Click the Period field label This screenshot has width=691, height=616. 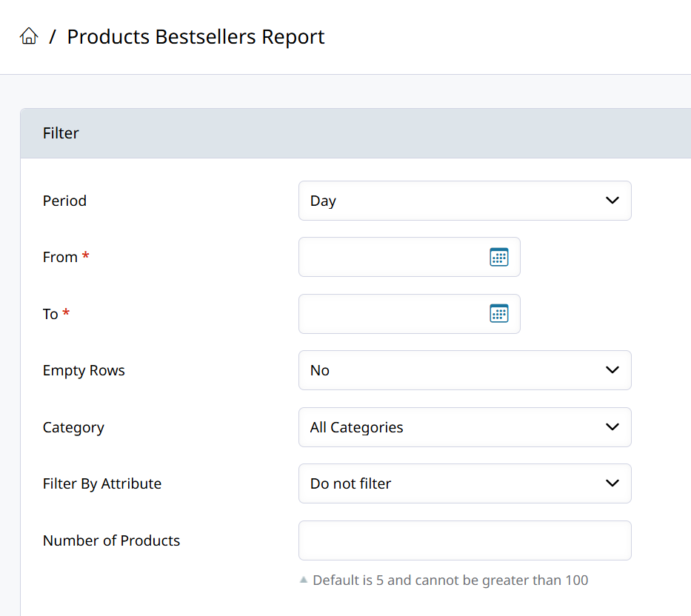click(x=64, y=201)
